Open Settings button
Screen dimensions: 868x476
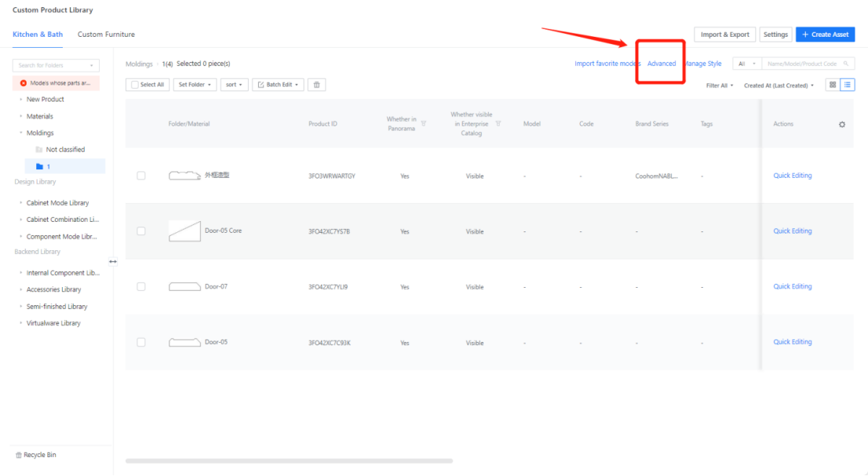click(775, 35)
